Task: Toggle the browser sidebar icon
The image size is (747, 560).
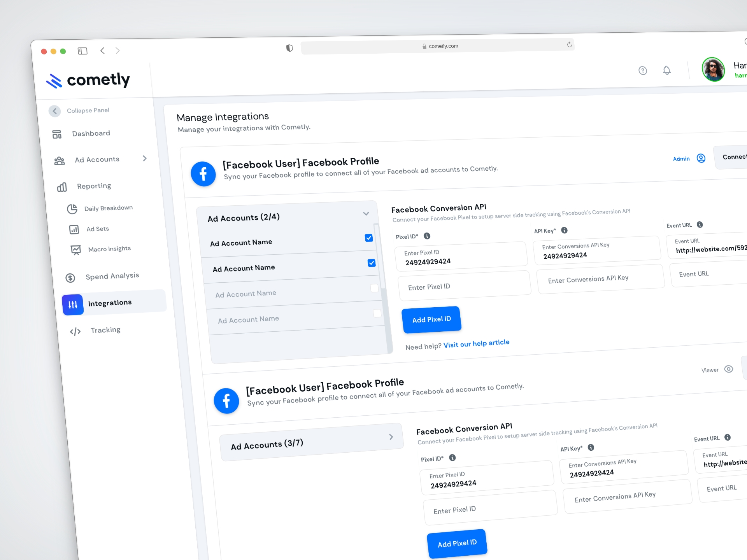Action: 82,51
